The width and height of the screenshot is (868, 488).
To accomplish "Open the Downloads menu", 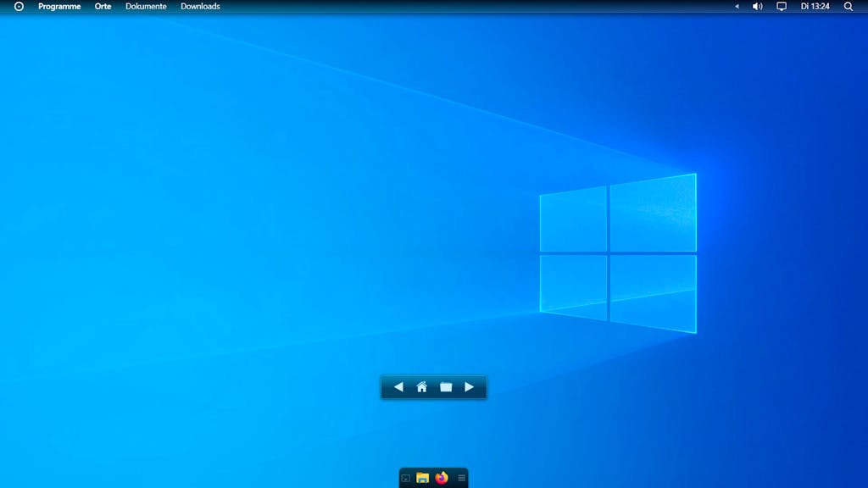I will point(200,7).
